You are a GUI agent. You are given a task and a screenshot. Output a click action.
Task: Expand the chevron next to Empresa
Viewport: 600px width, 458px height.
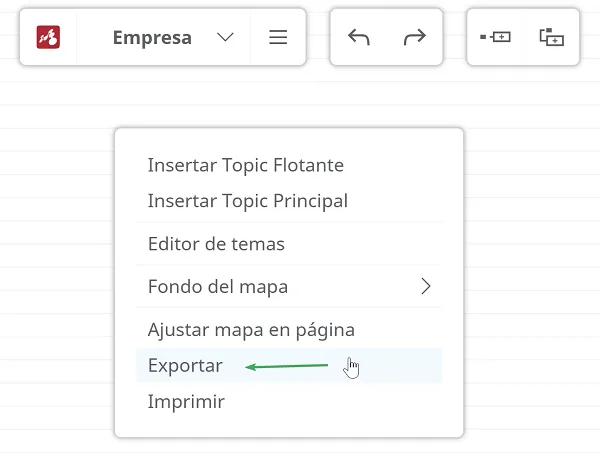tap(225, 37)
